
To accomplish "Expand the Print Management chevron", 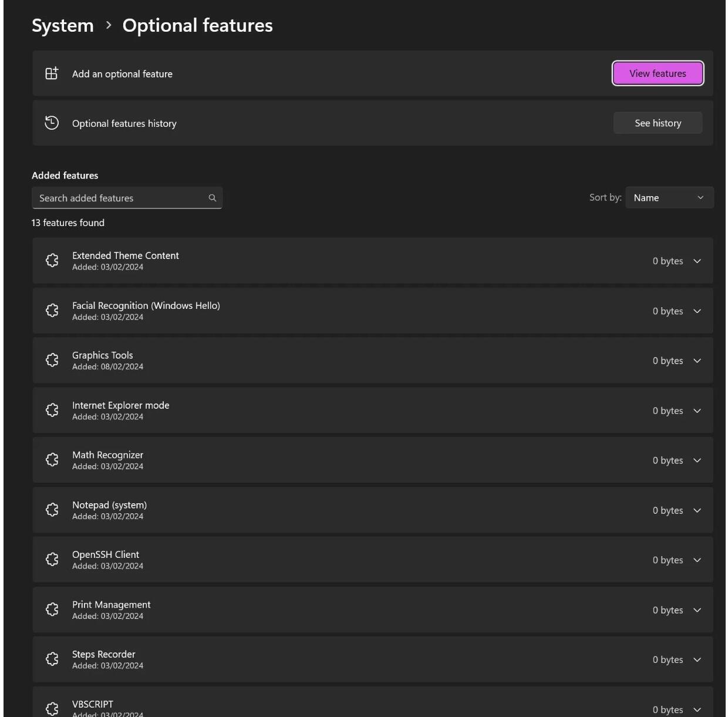I will 697,610.
